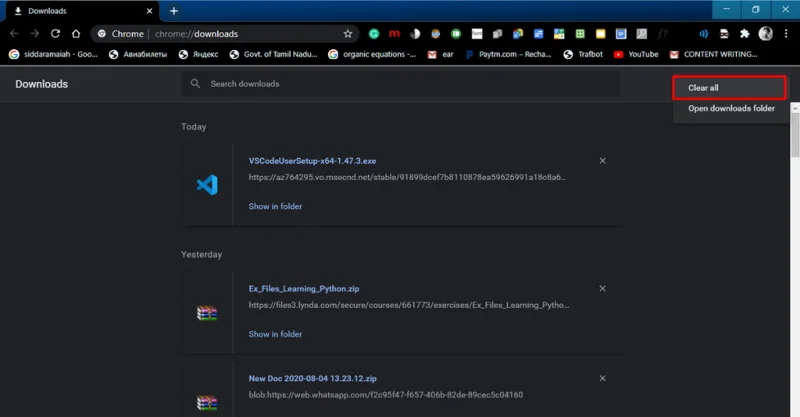Open the Trafbot bookmark
800x417 pixels.
pyautogui.click(x=583, y=54)
